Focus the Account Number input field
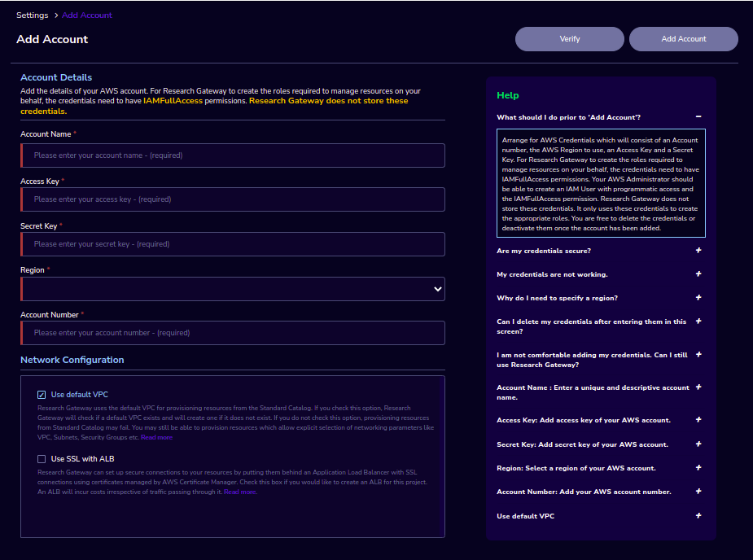753x560 pixels. tap(233, 333)
